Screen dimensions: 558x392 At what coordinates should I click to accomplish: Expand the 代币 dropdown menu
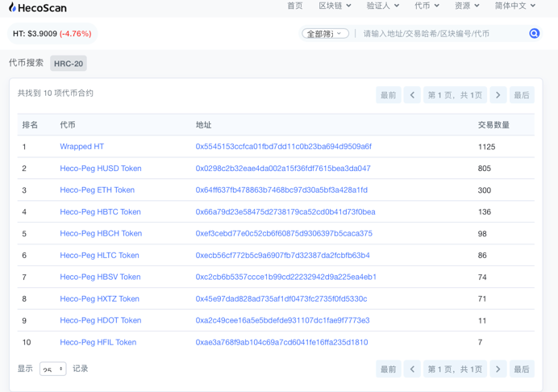coord(427,6)
